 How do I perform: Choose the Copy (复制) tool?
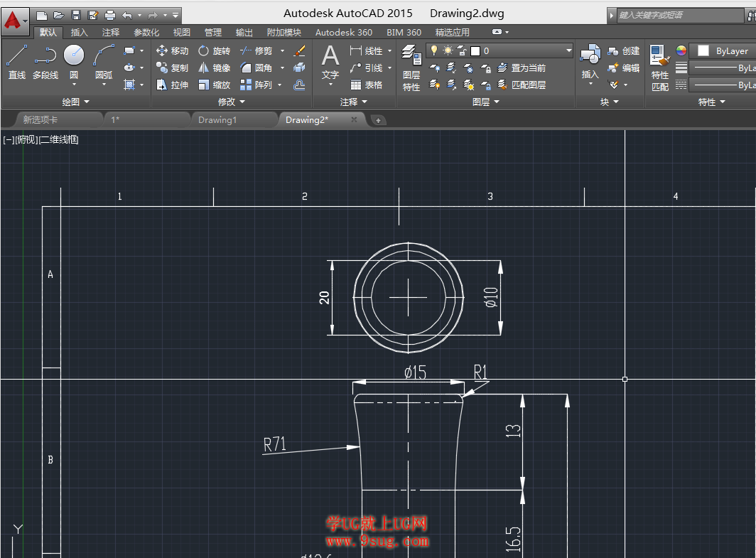pyautogui.click(x=172, y=68)
